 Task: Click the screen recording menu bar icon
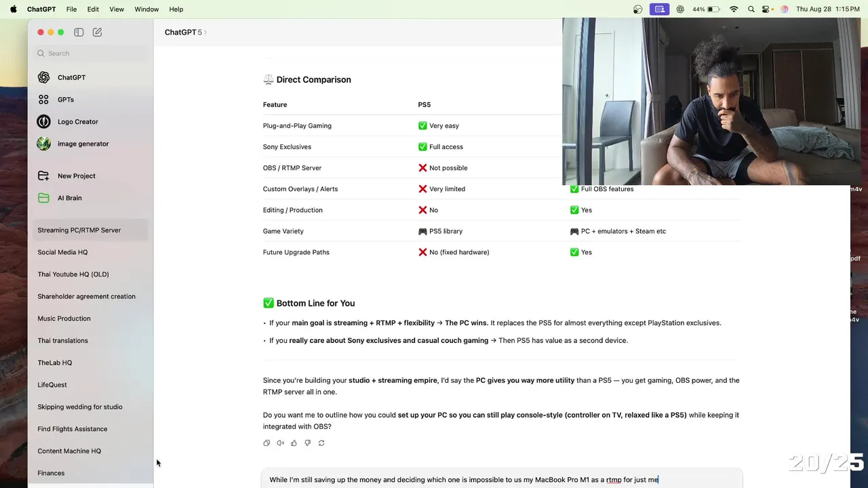tap(658, 9)
